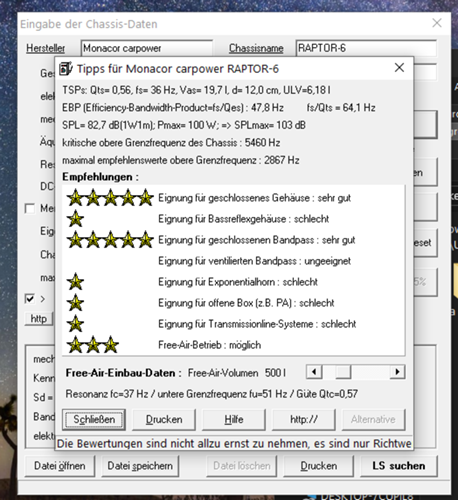Click Datei speichern button
The width and height of the screenshot is (458, 500).
point(140,466)
